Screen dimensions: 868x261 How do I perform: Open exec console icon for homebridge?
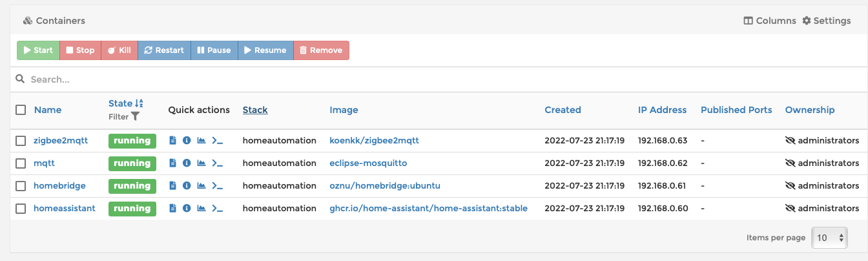[x=218, y=185]
